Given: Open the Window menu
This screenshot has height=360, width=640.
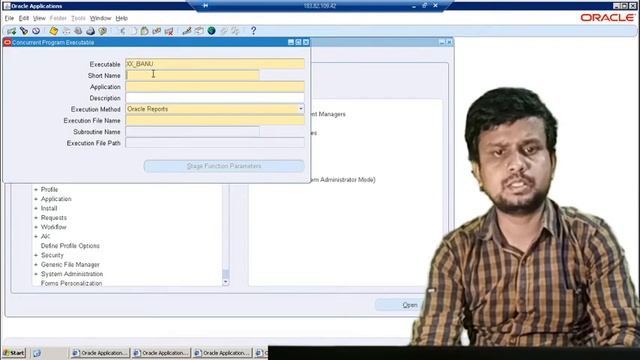Looking at the screenshot, I should (x=100, y=18).
